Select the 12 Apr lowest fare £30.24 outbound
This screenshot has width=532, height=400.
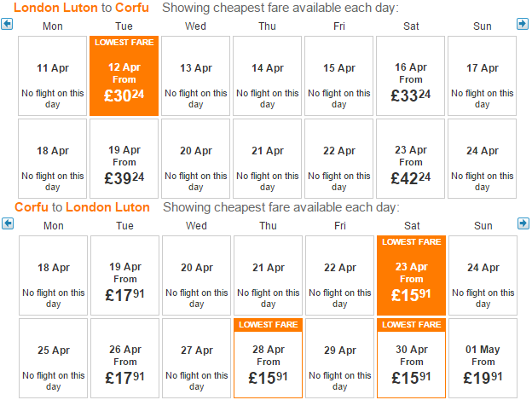[124, 76]
